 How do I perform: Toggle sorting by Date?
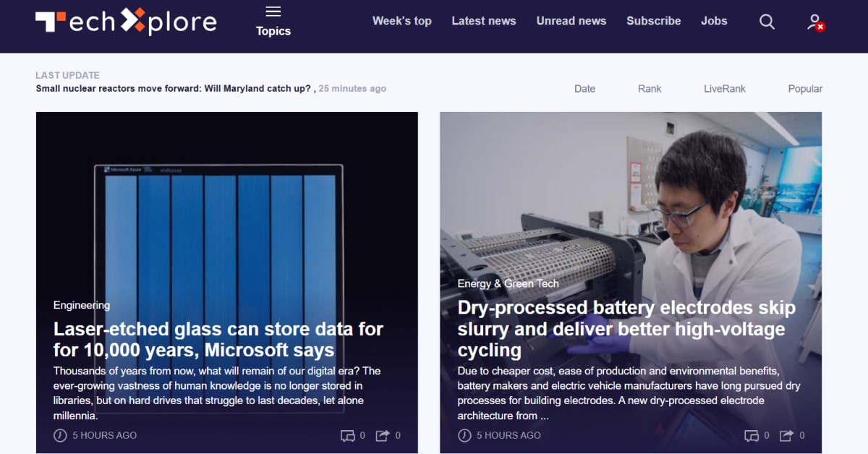pos(584,88)
